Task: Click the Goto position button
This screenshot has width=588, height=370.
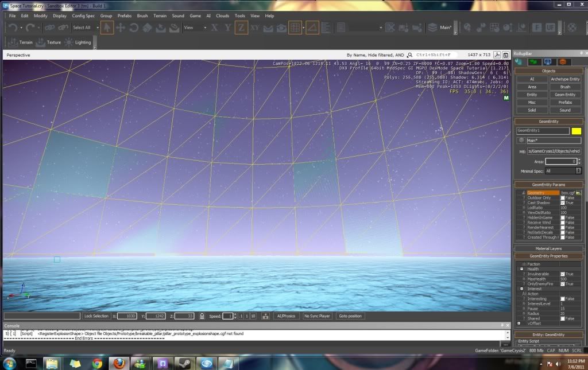Action: pos(350,316)
